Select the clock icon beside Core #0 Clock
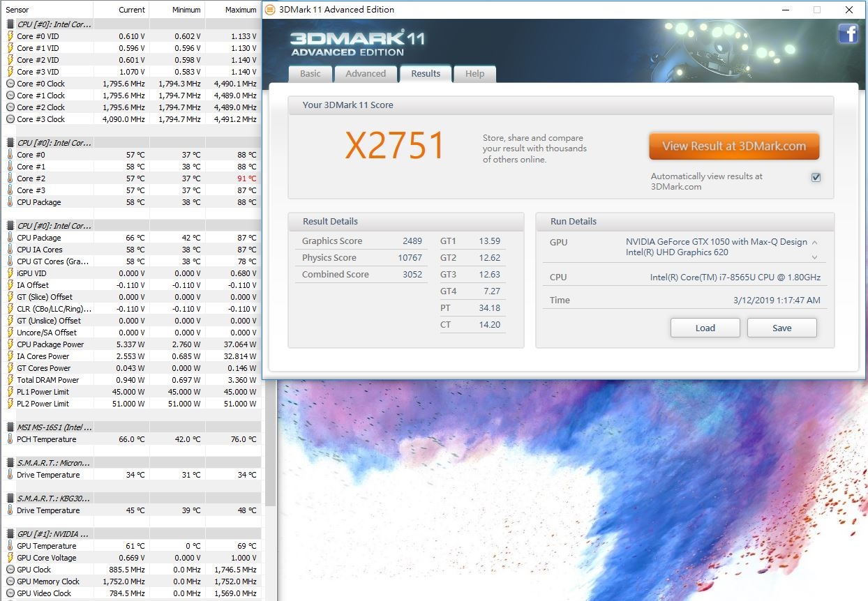This screenshot has width=868, height=601. (x=10, y=84)
